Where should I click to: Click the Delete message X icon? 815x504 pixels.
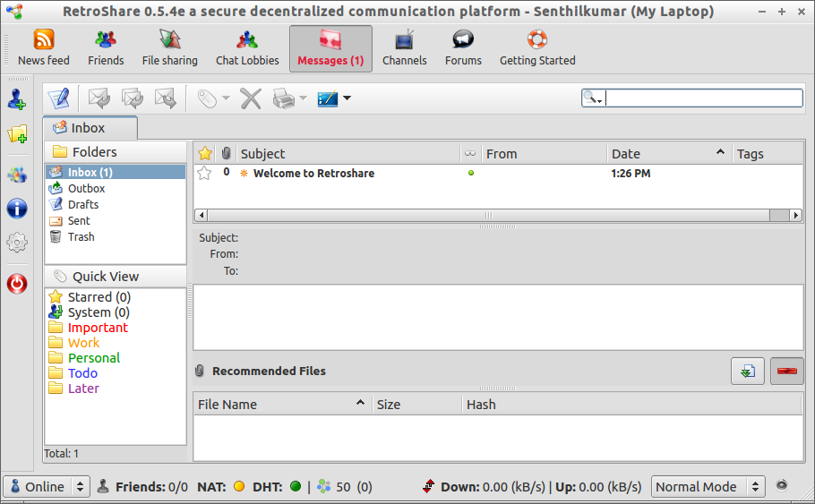point(251,98)
